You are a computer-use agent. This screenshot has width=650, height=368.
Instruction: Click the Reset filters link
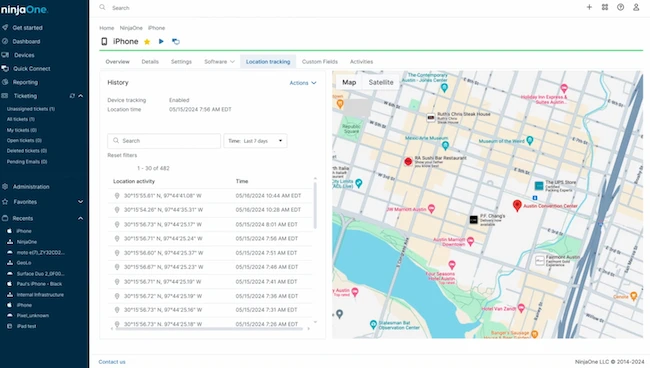tap(122, 155)
